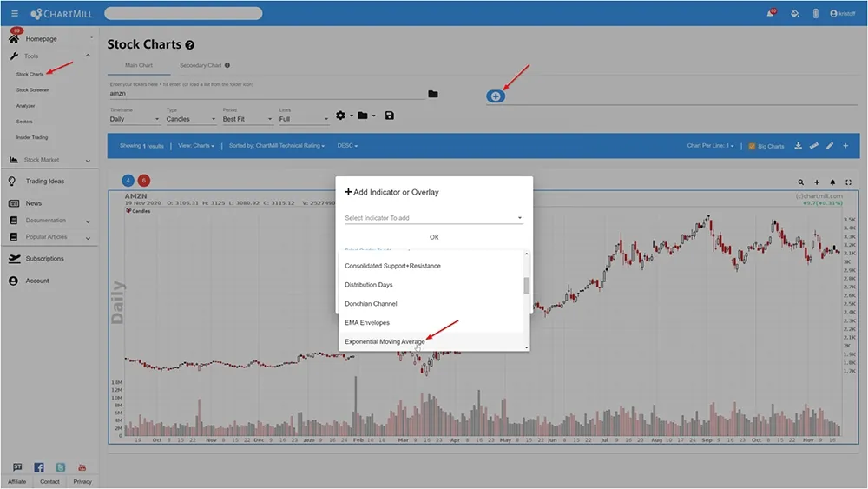Open the Twitter icon in sidebar footer
The height and width of the screenshot is (489, 868).
tap(61, 467)
